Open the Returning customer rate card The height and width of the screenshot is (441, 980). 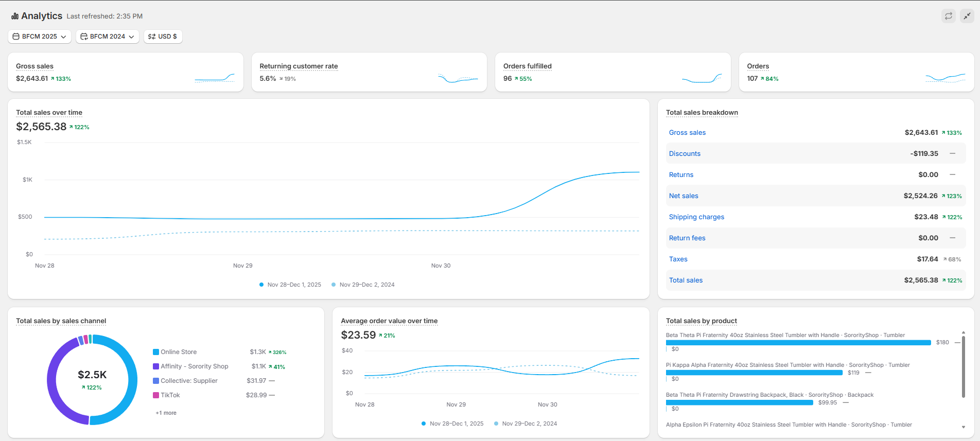pyautogui.click(x=299, y=66)
